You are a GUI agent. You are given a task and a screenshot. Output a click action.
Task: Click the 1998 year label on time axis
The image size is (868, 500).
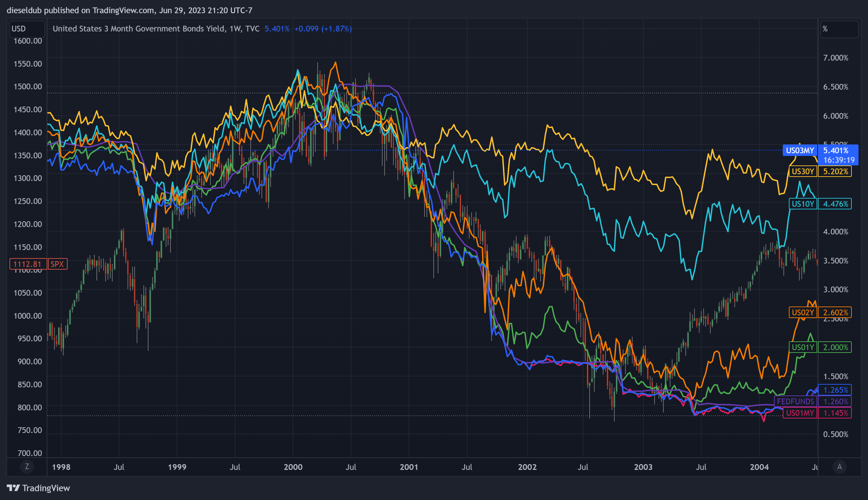click(x=61, y=467)
